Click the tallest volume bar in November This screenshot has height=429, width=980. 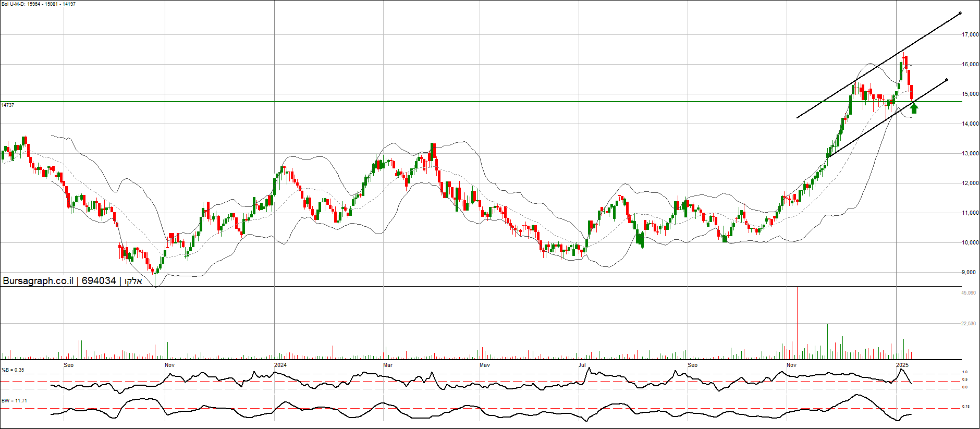click(x=797, y=323)
